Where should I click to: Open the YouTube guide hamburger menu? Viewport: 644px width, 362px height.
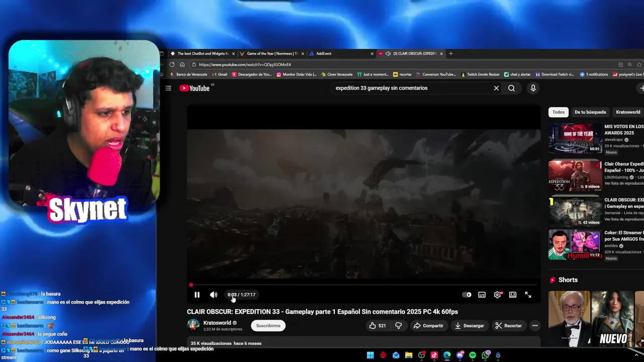click(168, 88)
